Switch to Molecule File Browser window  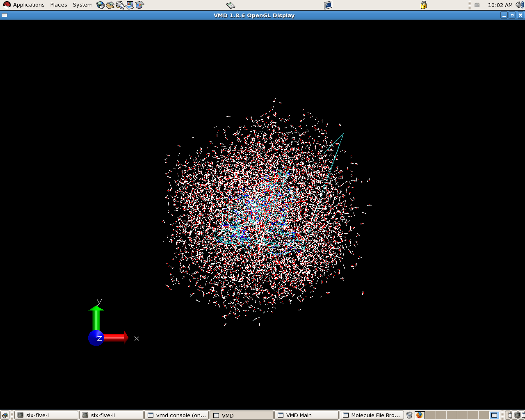pos(372,415)
